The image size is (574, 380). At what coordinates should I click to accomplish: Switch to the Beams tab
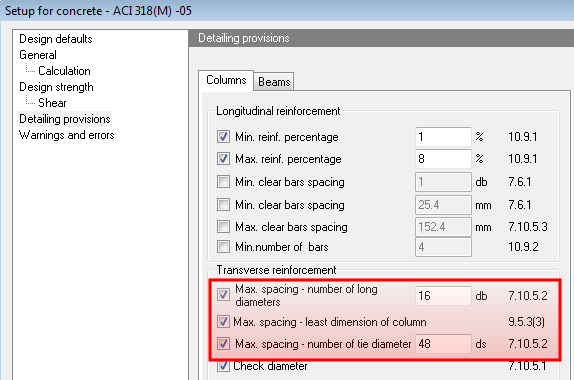point(274,82)
